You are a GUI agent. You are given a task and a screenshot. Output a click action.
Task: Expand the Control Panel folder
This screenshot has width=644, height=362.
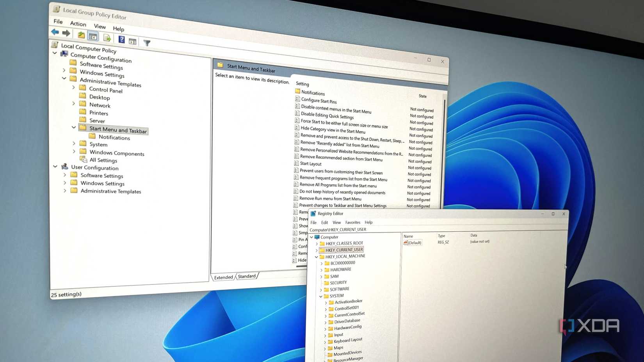pyautogui.click(x=73, y=87)
